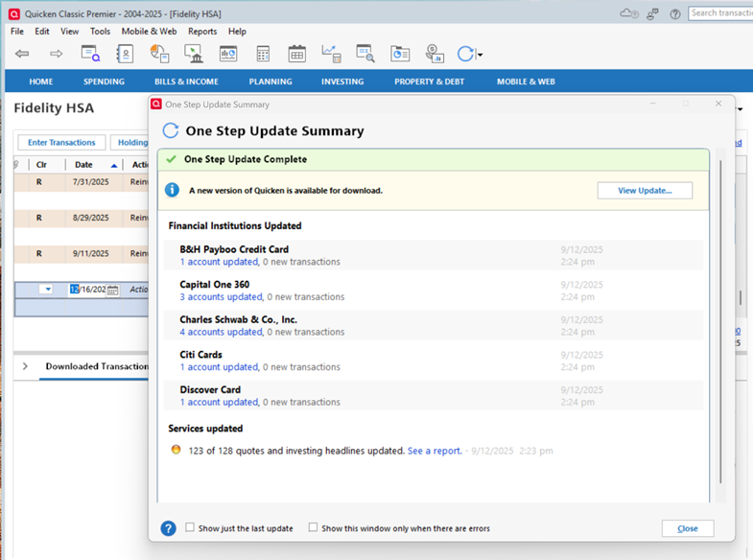
Task: Click the orange status dot beside quotes updated
Action: pos(176,450)
